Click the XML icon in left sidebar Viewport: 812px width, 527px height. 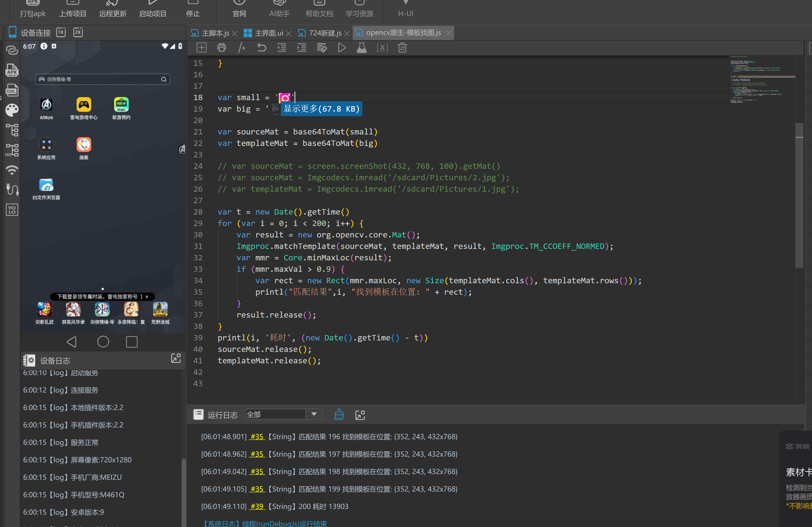click(12, 90)
